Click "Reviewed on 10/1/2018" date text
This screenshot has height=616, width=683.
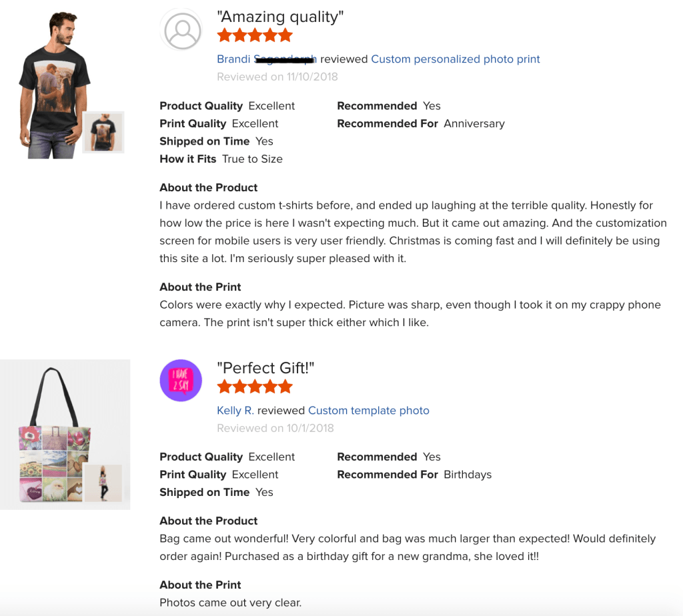[x=275, y=428]
